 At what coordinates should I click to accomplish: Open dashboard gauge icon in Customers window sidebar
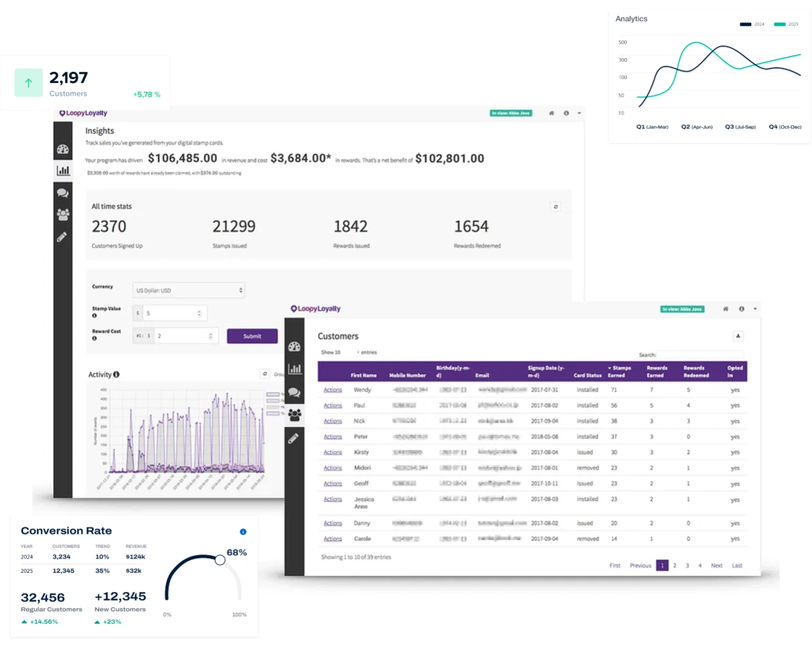pos(294,347)
